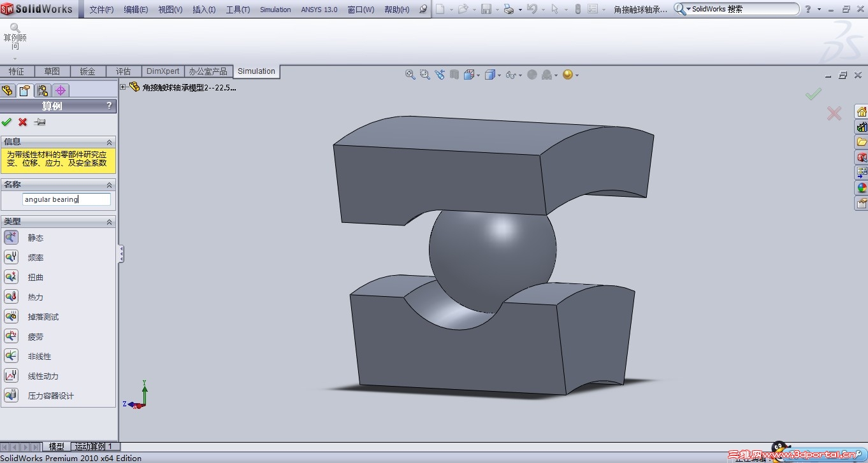Collapse the 信息 section
The image size is (868, 463).
click(x=109, y=142)
